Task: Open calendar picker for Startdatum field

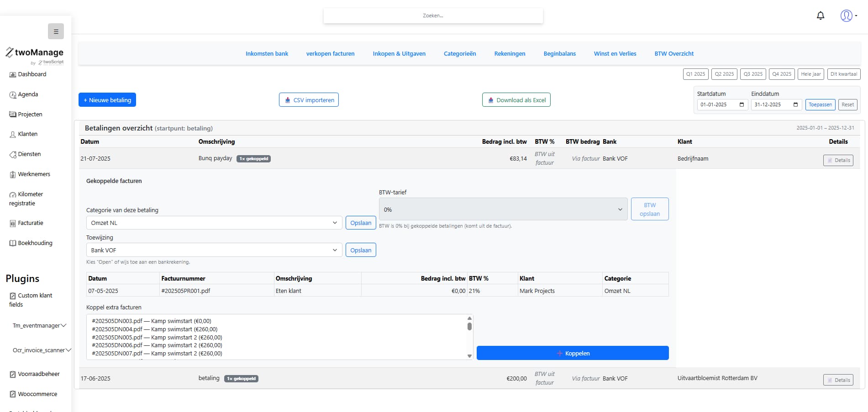Action: tap(742, 105)
